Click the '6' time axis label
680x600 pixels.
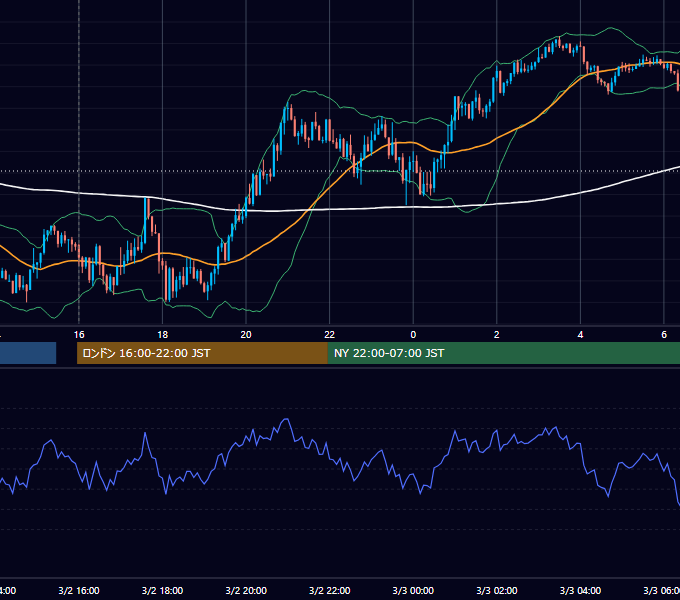coord(664,335)
